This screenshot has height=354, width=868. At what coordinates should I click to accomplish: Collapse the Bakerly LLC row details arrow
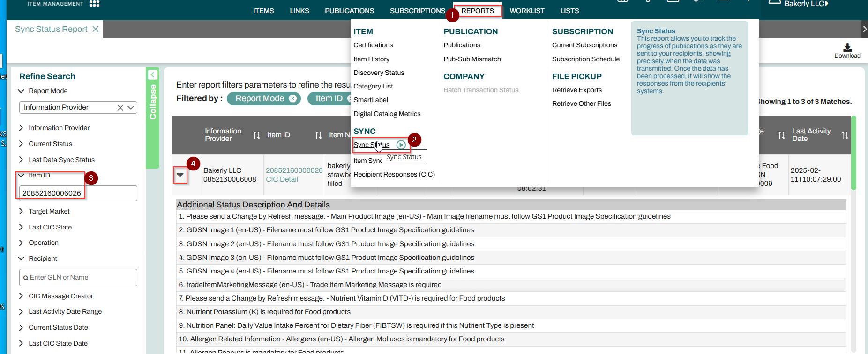[180, 175]
